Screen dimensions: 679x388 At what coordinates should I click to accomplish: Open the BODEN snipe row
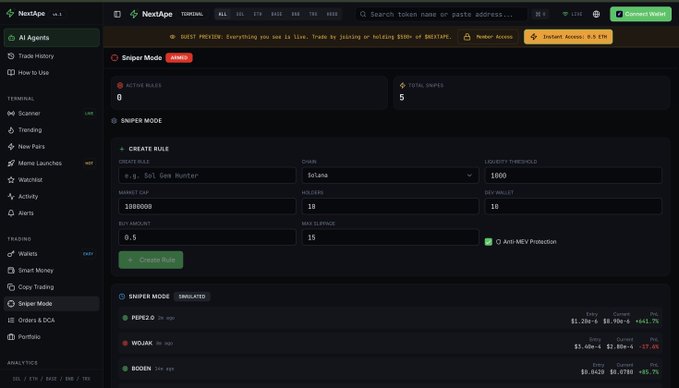390,369
